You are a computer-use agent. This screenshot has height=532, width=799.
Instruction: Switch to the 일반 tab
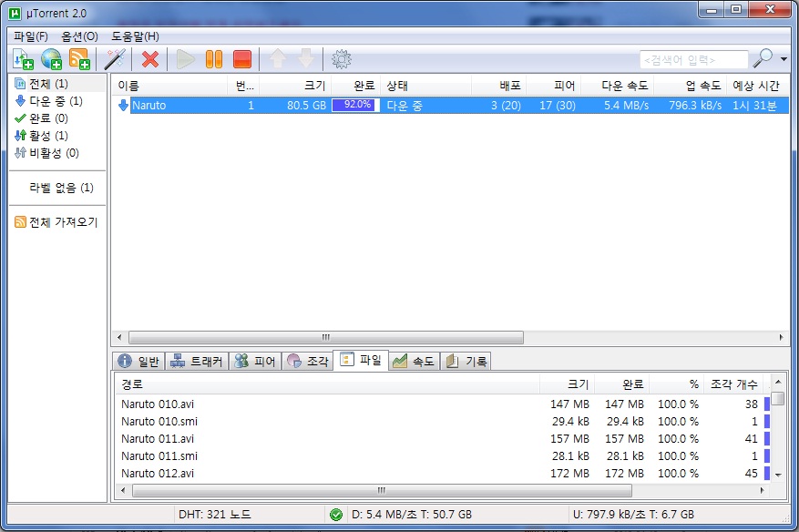138,362
